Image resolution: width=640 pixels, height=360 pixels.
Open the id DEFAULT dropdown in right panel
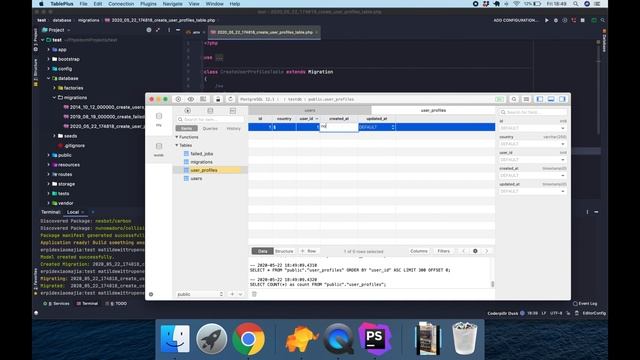pos(533,128)
